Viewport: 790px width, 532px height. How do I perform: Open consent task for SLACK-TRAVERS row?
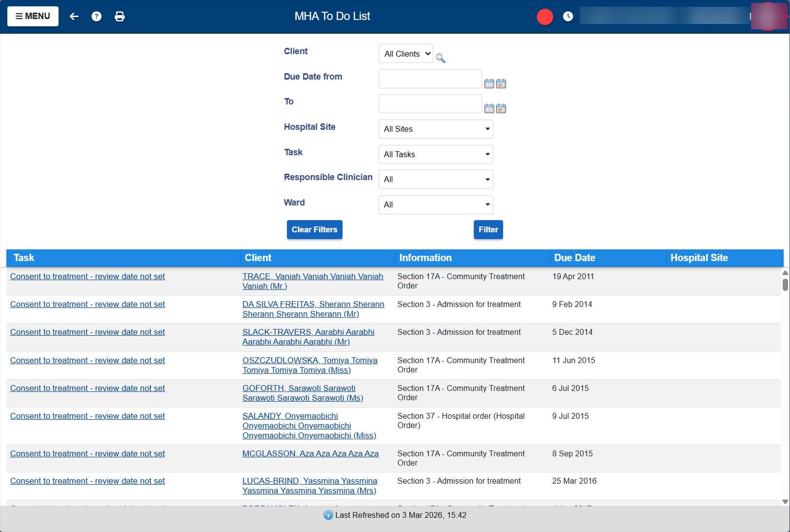click(87, 332)
